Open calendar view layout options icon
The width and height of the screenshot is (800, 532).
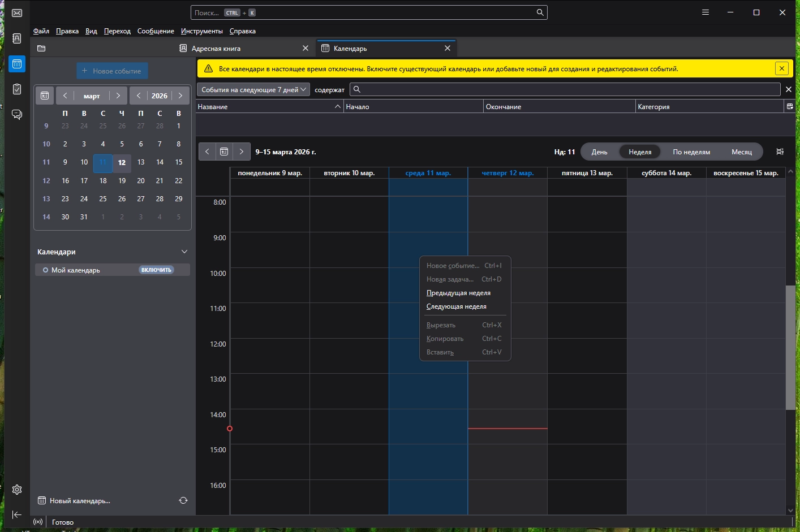click(x=780, y=152)
